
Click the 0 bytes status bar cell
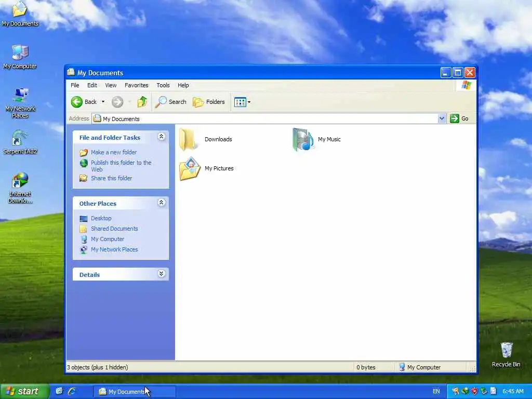coord(366,367)
